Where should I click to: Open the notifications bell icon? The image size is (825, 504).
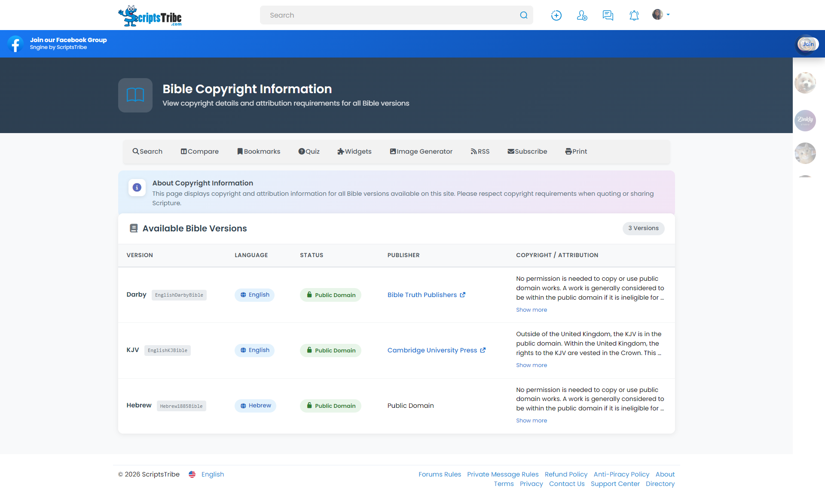click(x=634, y=15)
